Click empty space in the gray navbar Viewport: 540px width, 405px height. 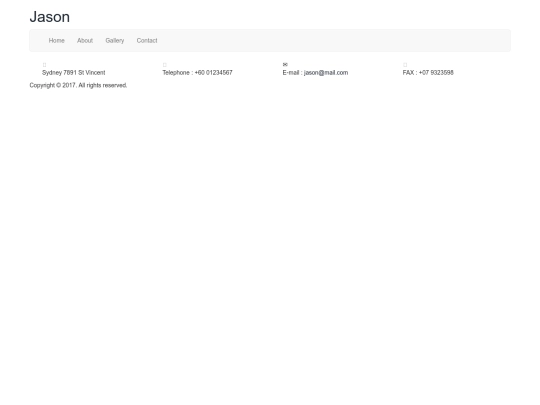327,41
